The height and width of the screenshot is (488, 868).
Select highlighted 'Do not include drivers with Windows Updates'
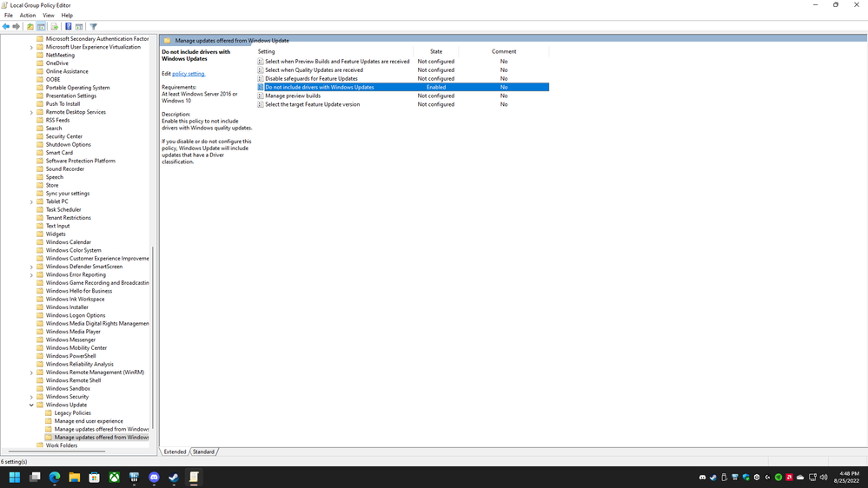coord(403,87)
